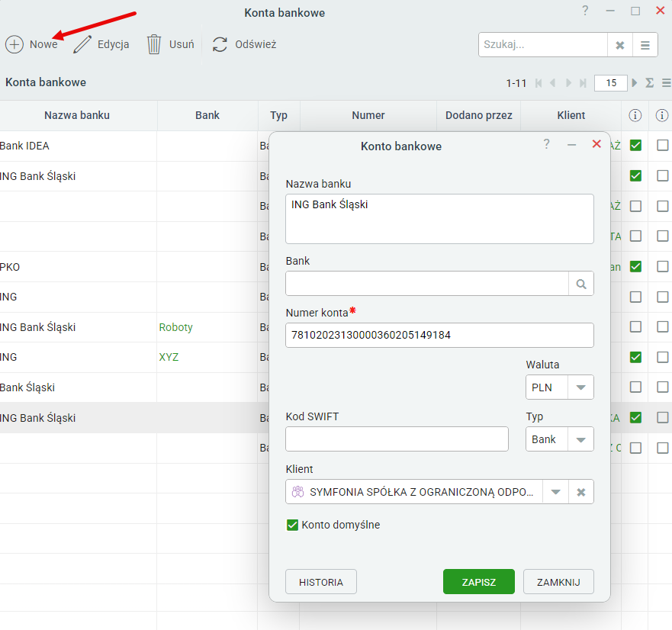
Task: Open search options hamburger menu
Action: pos(645,45)
